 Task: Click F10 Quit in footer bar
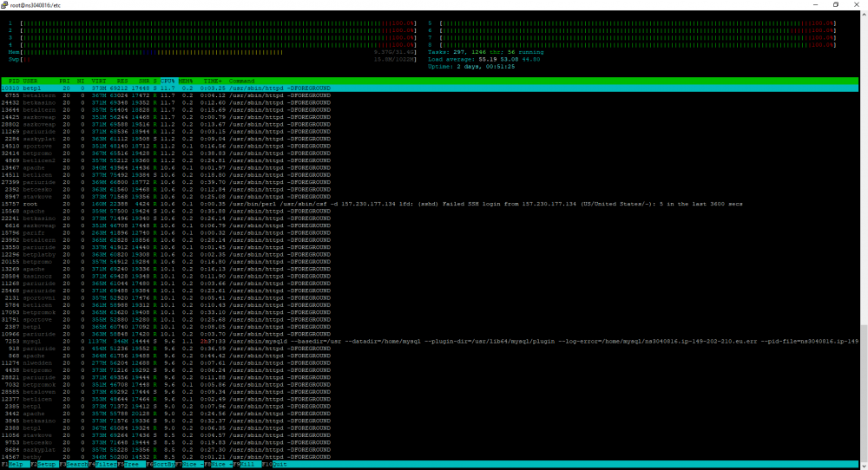tap(275, 465)
